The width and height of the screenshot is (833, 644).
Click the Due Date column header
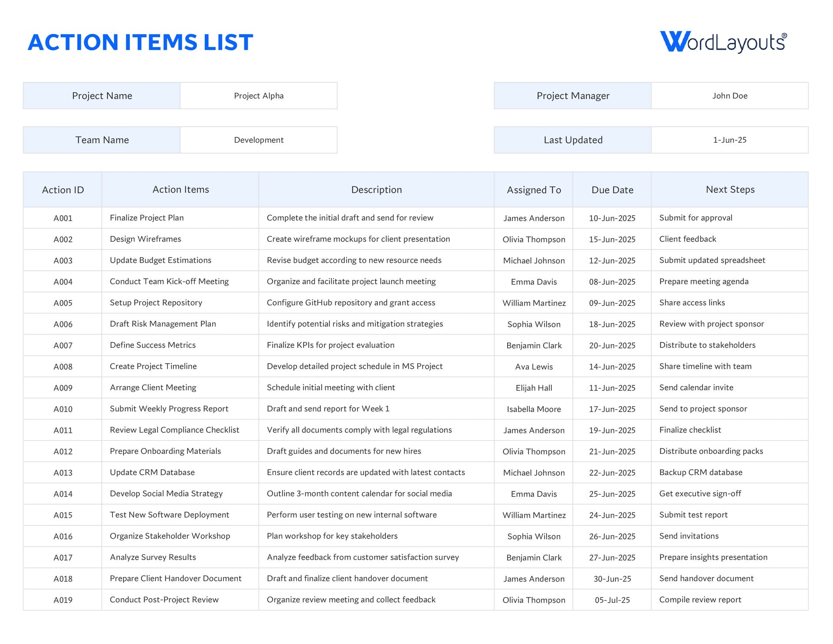coord(612,190)
